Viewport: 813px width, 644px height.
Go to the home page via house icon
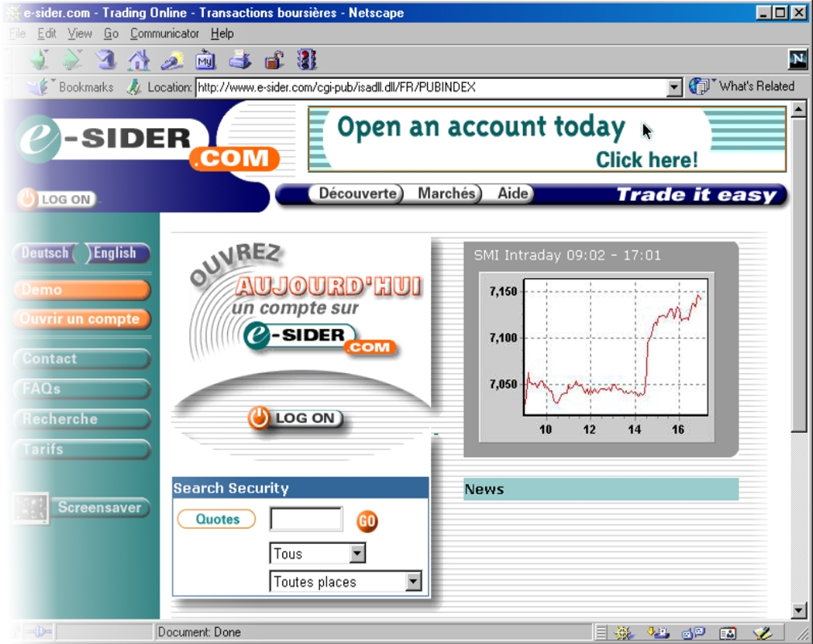[x=139, y=60]
